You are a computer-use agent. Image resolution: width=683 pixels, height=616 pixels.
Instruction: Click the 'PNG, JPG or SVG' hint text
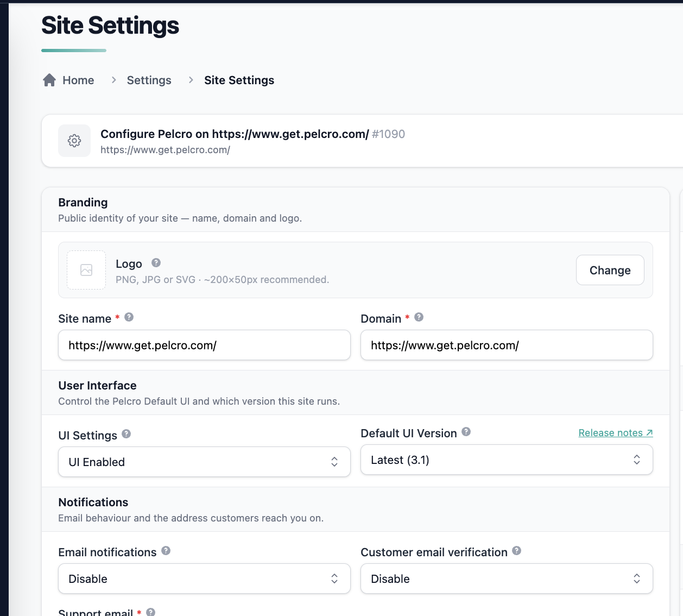pos(222,280)
